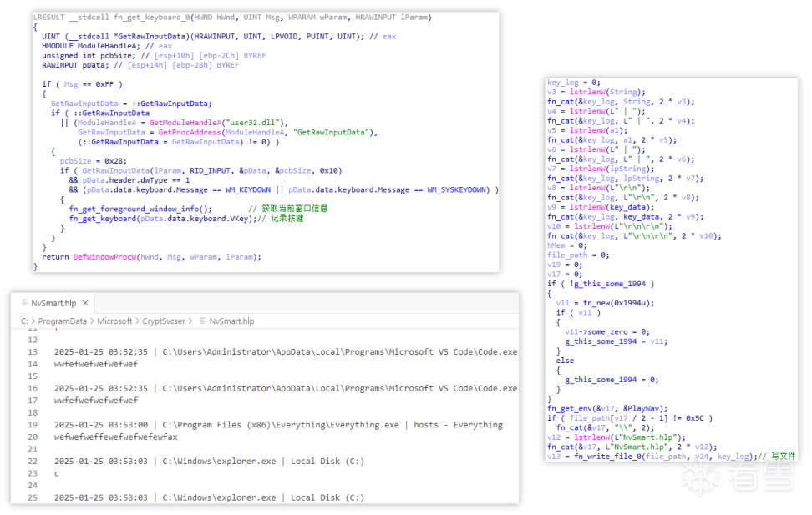Screen dimensions: 812x515
Task: Click 'fn_write_file_0' call
Action: click(x=606, y=457)
